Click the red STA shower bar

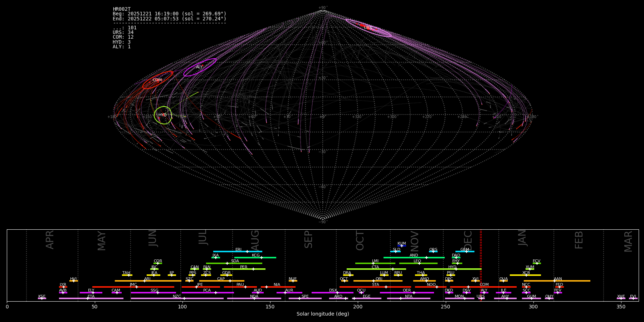375,287
